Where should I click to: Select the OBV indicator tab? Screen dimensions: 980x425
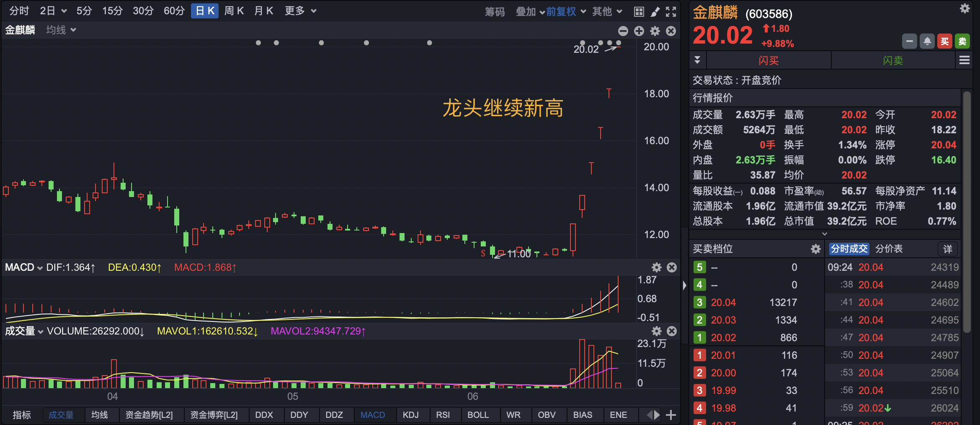coord(547,415)
